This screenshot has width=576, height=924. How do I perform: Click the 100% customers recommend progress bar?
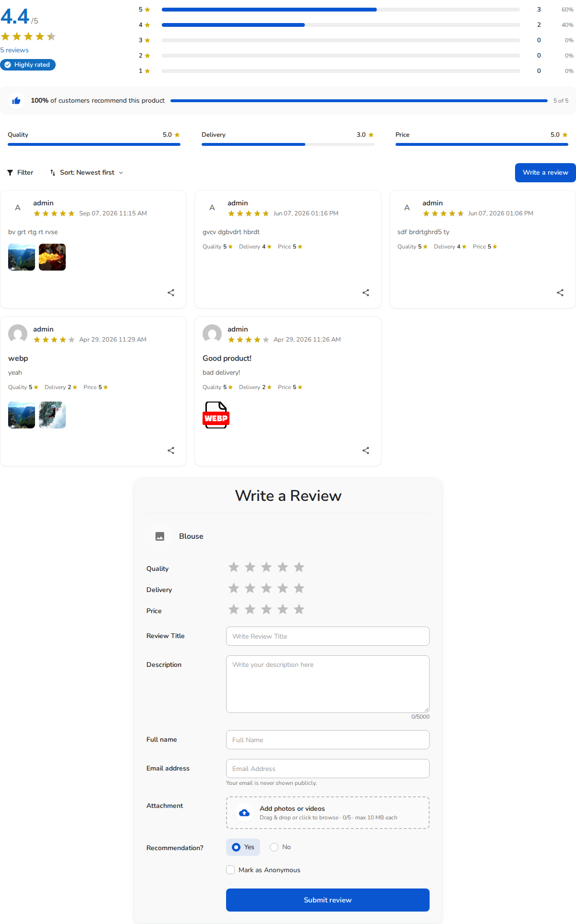click(x=359, y=101)
